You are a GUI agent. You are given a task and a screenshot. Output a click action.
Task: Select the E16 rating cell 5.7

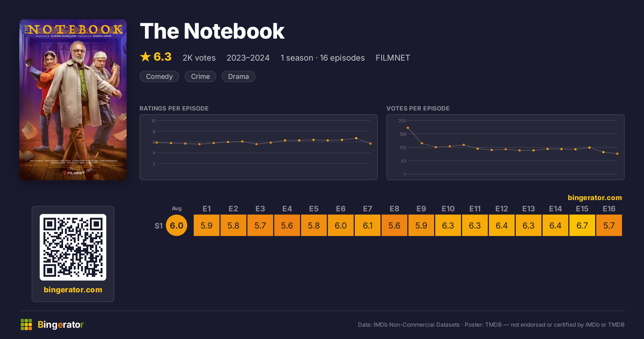609,225
